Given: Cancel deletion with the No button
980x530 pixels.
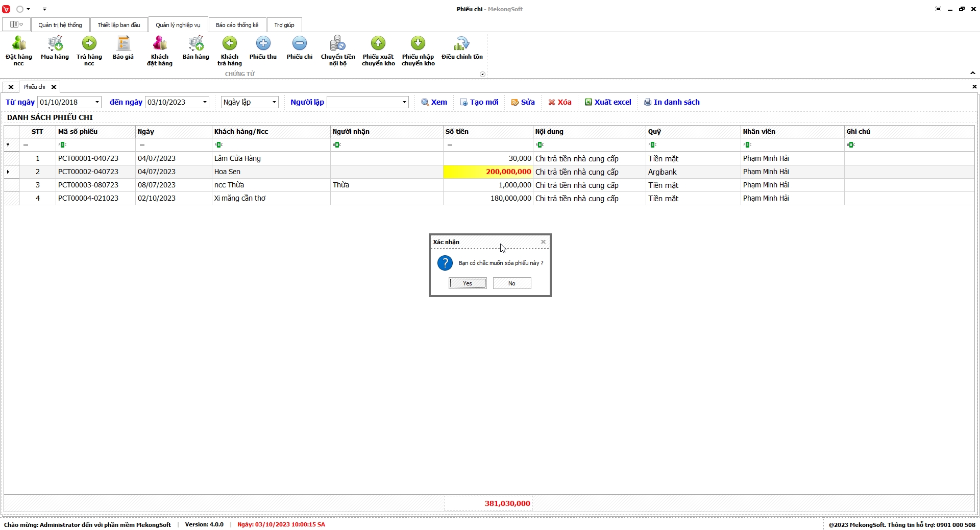Looking at the screenshot, I should click(x=512, y=283).
